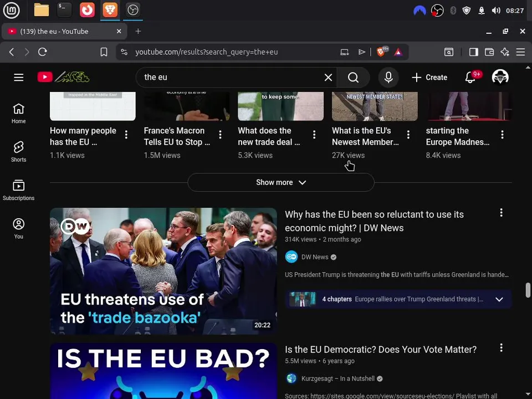The height and width of the screenshot is (399, 532).
Task: Go to Home in the sidebar
Action: (x=19, y=114)
